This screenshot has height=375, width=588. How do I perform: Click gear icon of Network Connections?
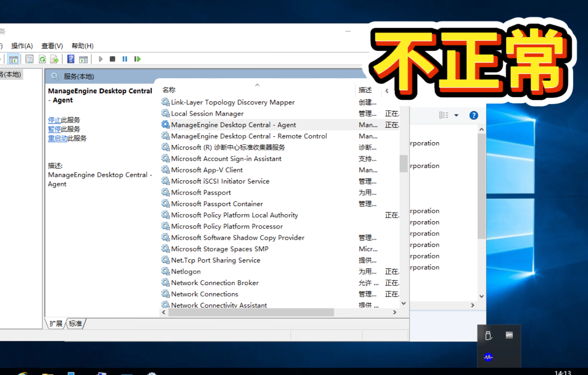coord(165,294)
